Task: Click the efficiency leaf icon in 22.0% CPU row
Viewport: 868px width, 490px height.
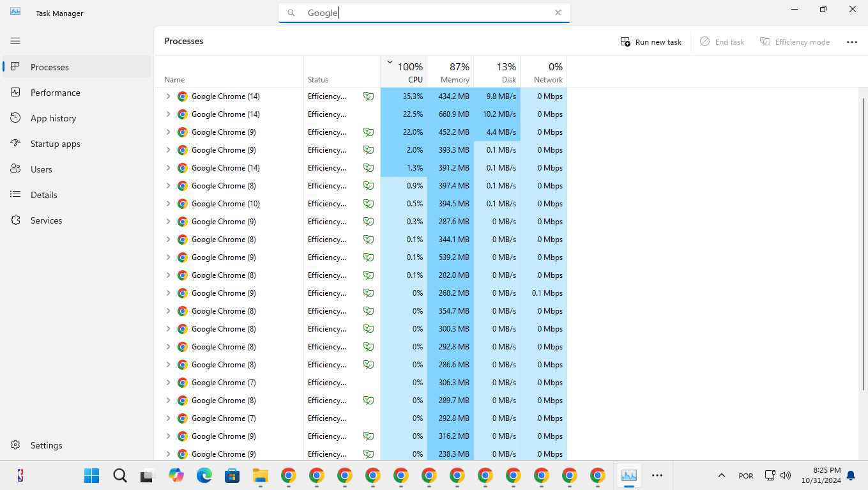Action: pos(368,132)
